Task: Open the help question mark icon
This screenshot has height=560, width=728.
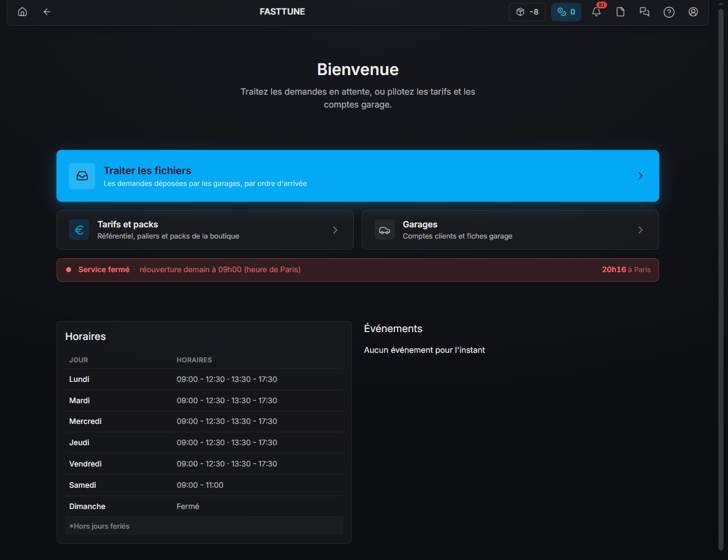Action: (669, 12)
